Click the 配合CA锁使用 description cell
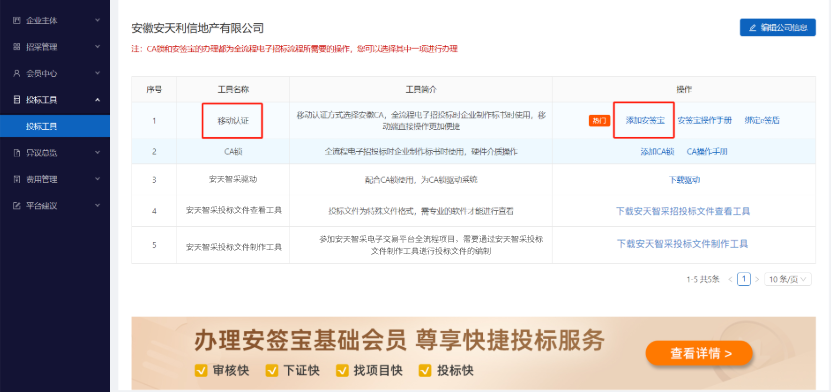 421,180
